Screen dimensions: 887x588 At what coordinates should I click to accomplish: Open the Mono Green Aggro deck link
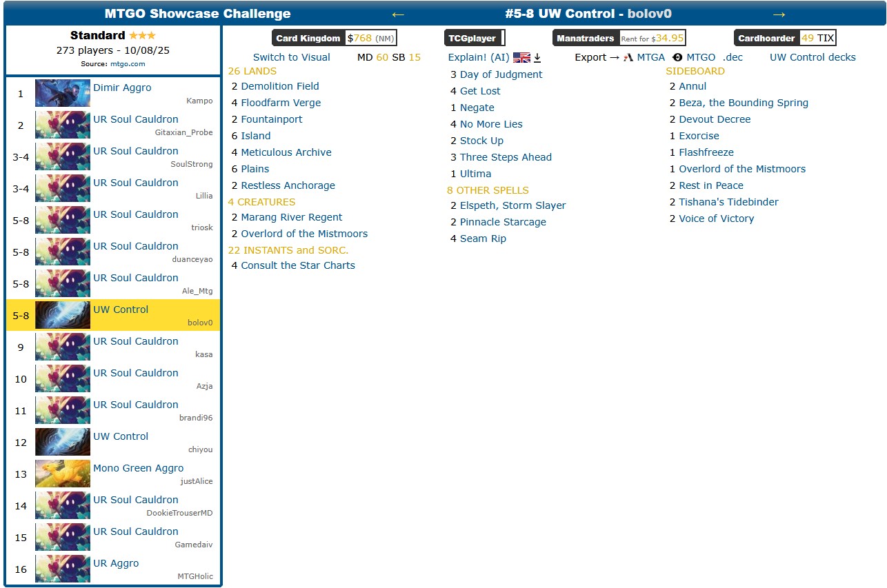(139, 468)
